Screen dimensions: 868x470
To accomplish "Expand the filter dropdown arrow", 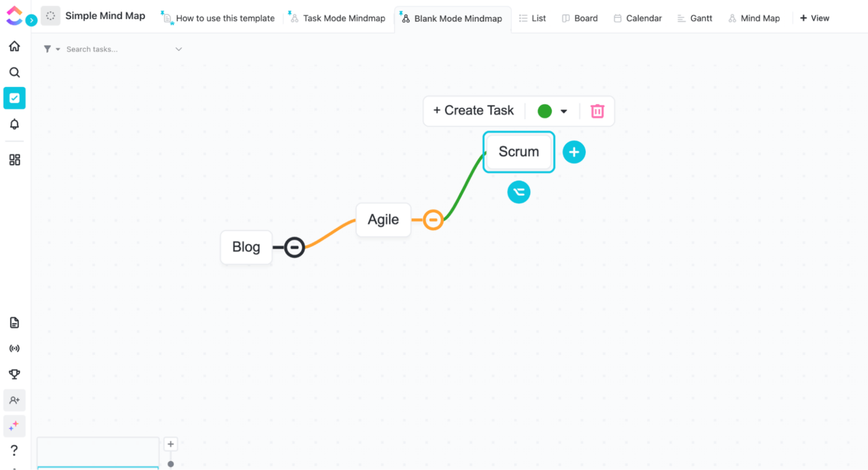I will click(58, 50).
